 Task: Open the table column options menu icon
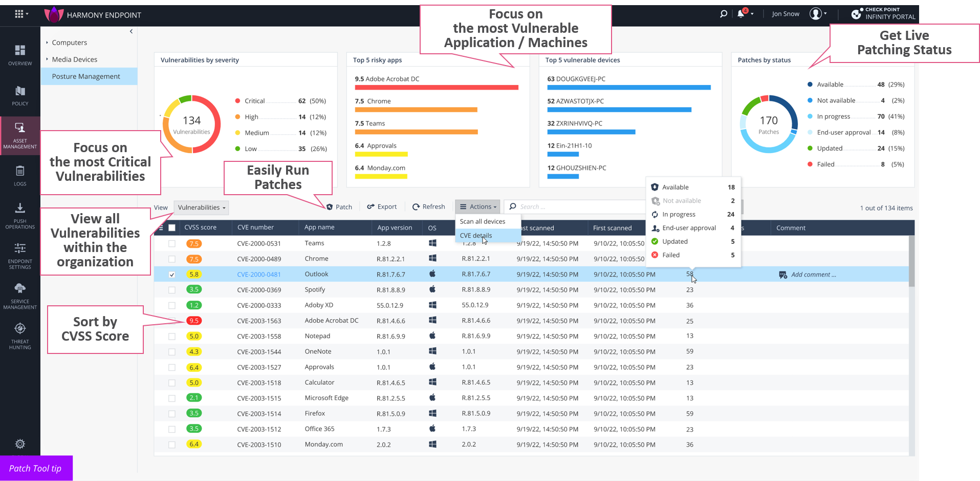coord(161,228)
